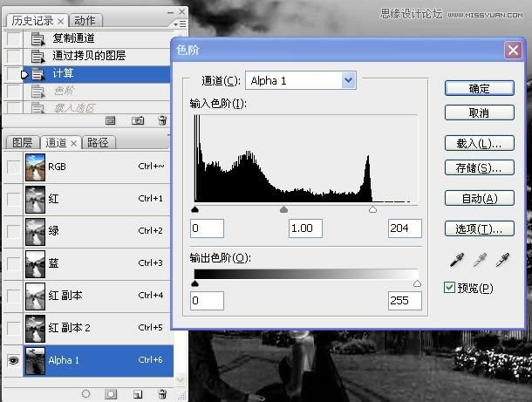The width and height of the screenshot is (532, 402).
Task: Switch to the 动作 actions tab
Action: point(85,21)
